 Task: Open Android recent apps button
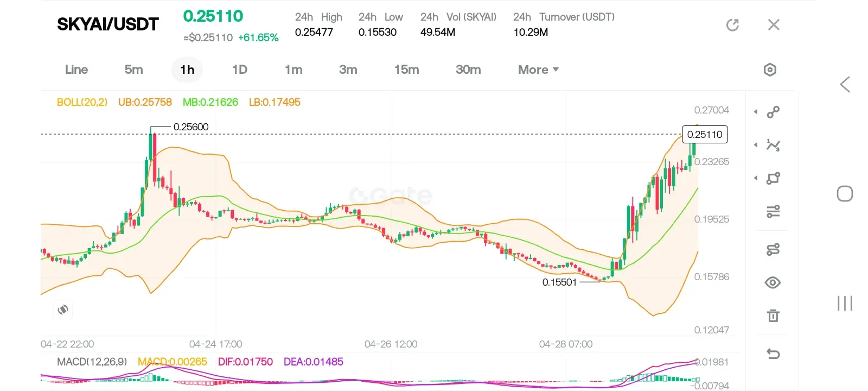(x=845, y=303)
